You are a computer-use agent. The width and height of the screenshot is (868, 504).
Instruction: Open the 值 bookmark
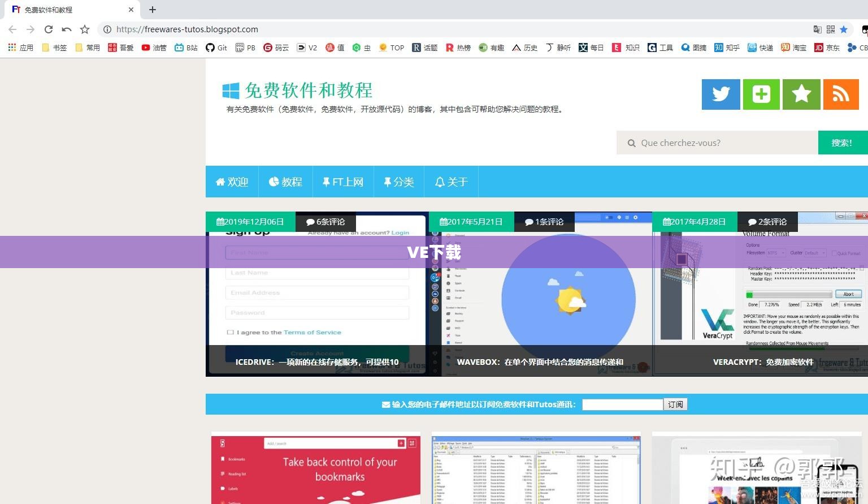pos(335,48)
